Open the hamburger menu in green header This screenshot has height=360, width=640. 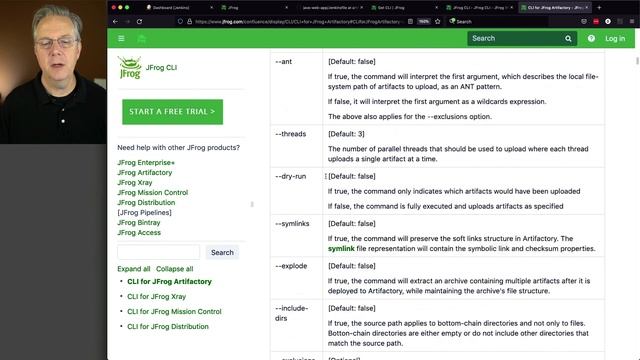[x=121, y=38]
